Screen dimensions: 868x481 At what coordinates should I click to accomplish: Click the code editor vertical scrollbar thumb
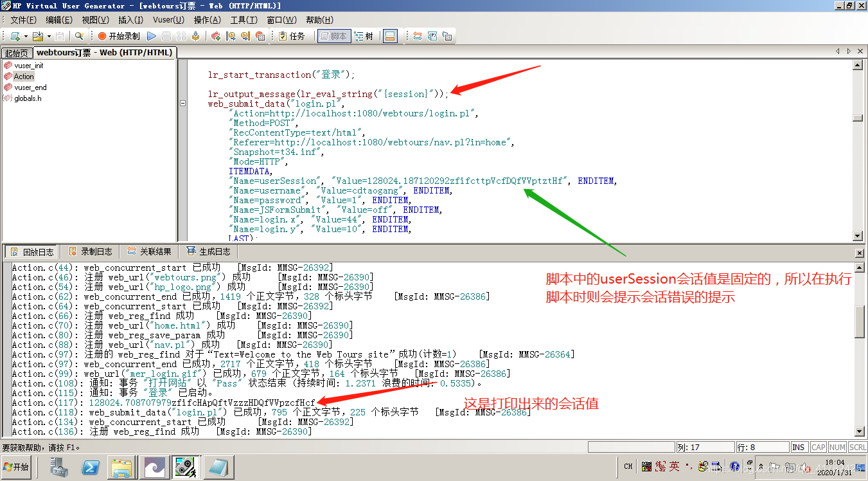(x=857, y=118)
